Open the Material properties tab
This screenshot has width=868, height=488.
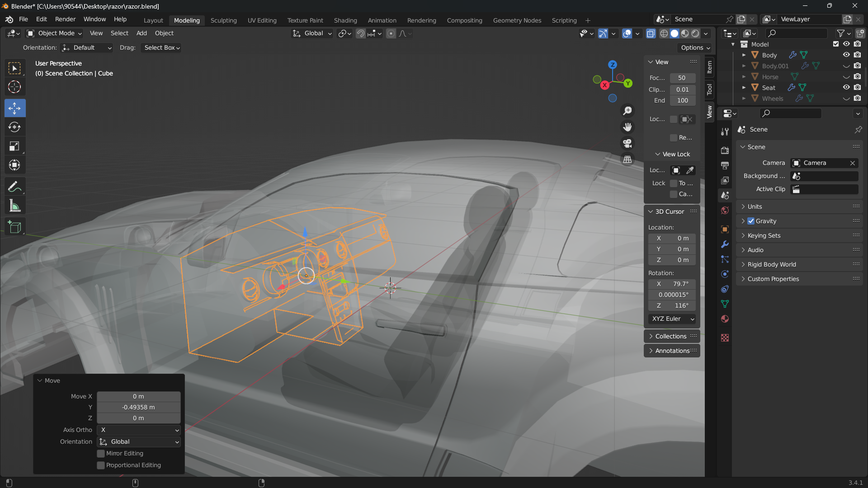(x=725, y=319)
